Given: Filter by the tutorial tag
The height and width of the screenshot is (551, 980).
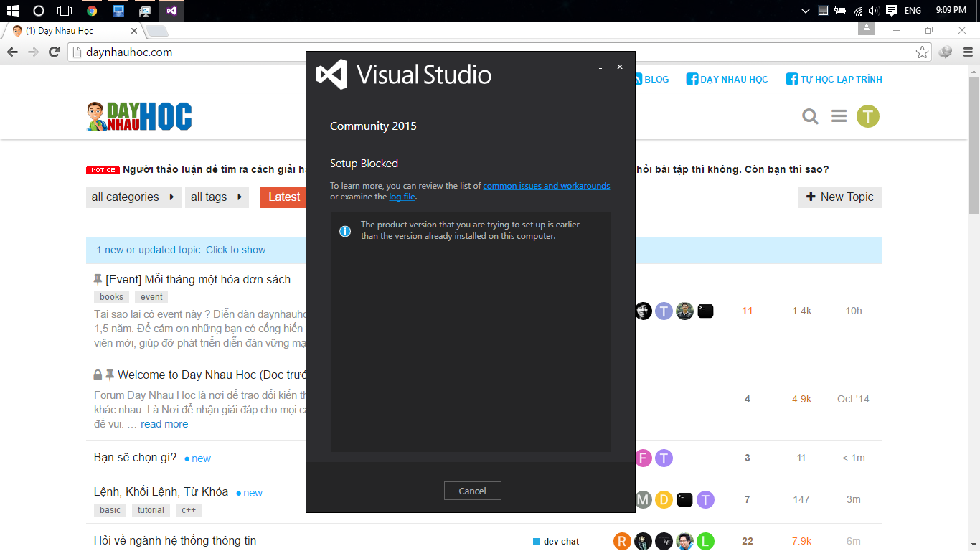Looking at the screenshot, I should click(151, 510).
